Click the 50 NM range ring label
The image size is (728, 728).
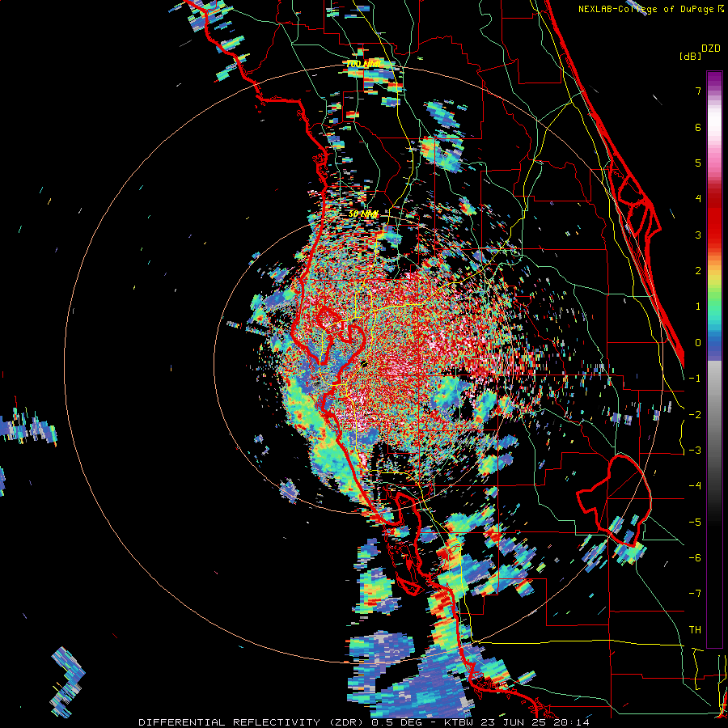click(x=363, y=214)
